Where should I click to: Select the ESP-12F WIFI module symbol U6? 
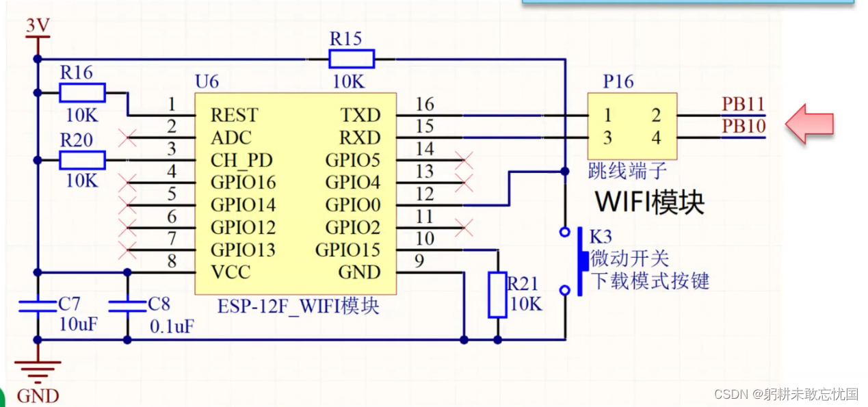coord(295,192)
